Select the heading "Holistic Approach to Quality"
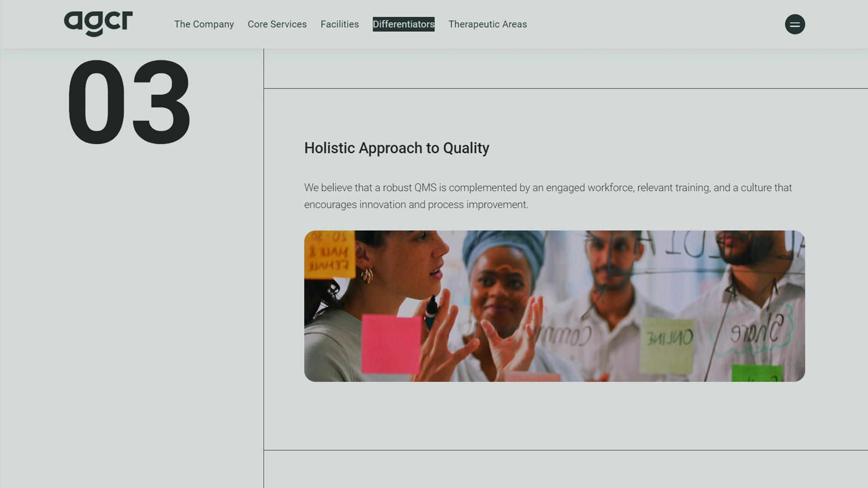Screen dimensions: 868x488 396,148
